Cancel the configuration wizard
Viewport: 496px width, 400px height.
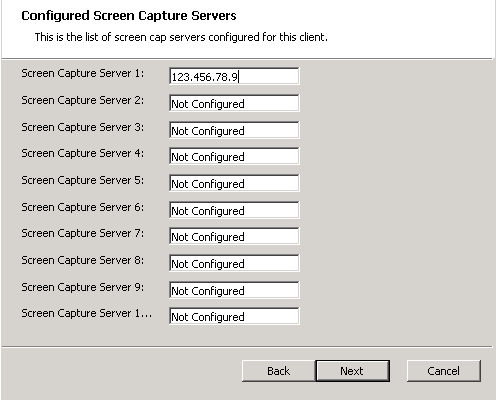click(x=444, y=371)
